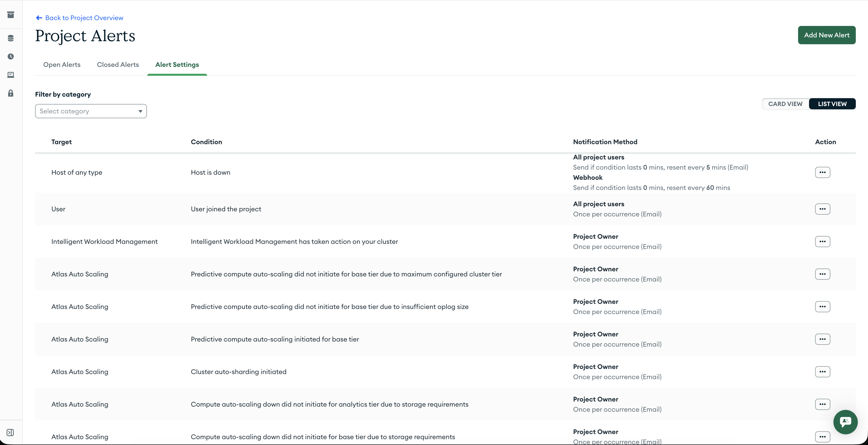The image size is (868, 445).
Task: Open actions for Cluster auto-sharding initiated
Action: (822, 372)
